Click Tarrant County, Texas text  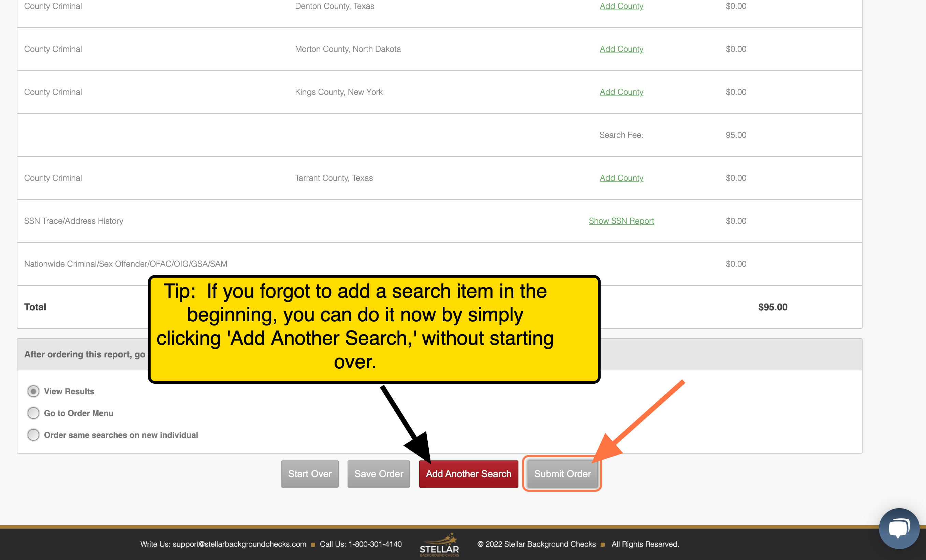click(x=334, y=178)
